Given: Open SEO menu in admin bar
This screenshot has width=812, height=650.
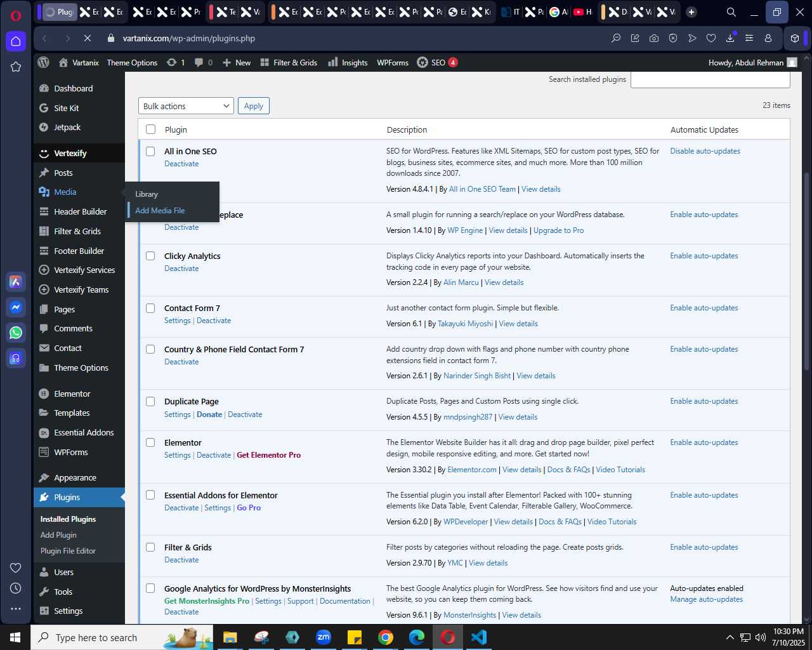Looking at the screenshot, I should [x=438, y=62].
